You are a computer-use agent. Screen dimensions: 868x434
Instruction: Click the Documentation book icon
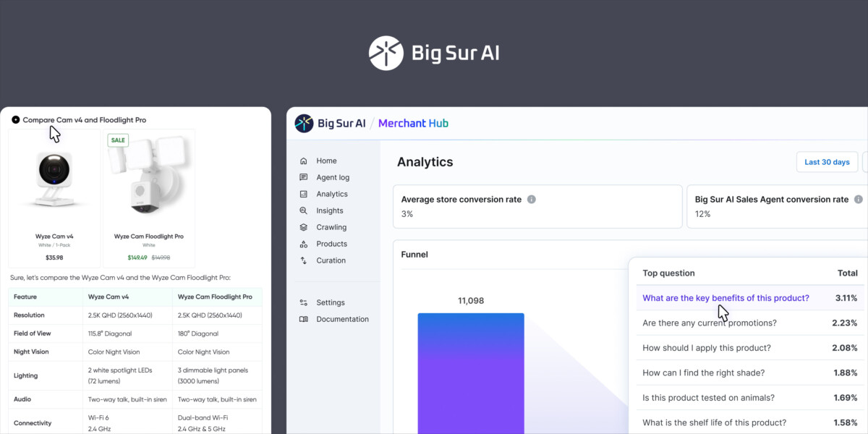(303, 320)
